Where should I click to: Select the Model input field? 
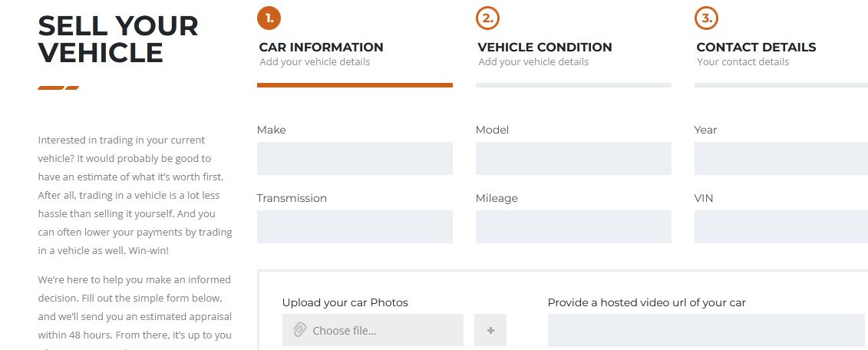click(573, 158)
